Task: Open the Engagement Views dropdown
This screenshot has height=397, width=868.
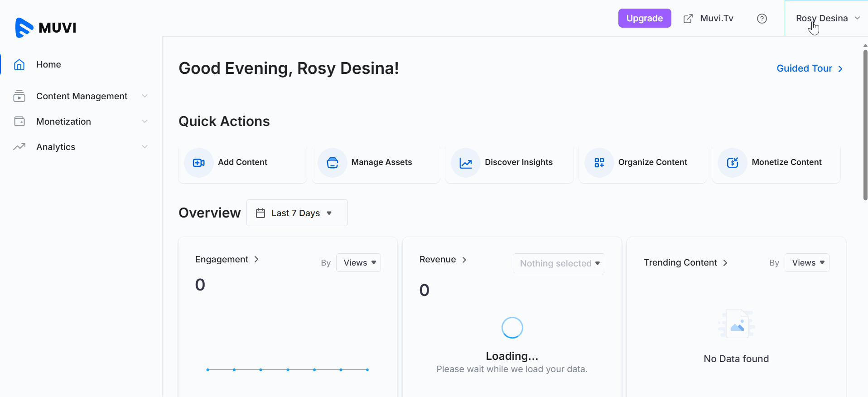Action: pyautogui.click(x=359, y=263)
